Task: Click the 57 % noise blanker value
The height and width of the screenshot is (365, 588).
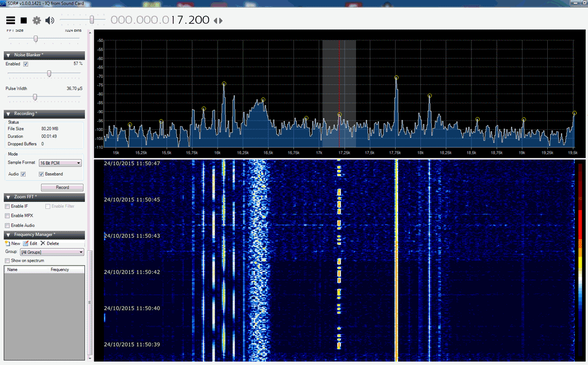Action: click(78, 64)
